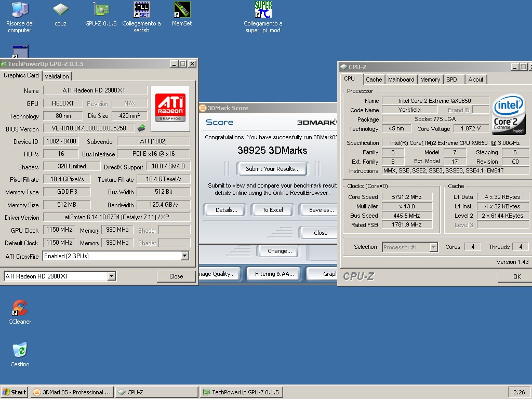Switch to 3DMark05 Professional in the taskbar

pos(72,392)
